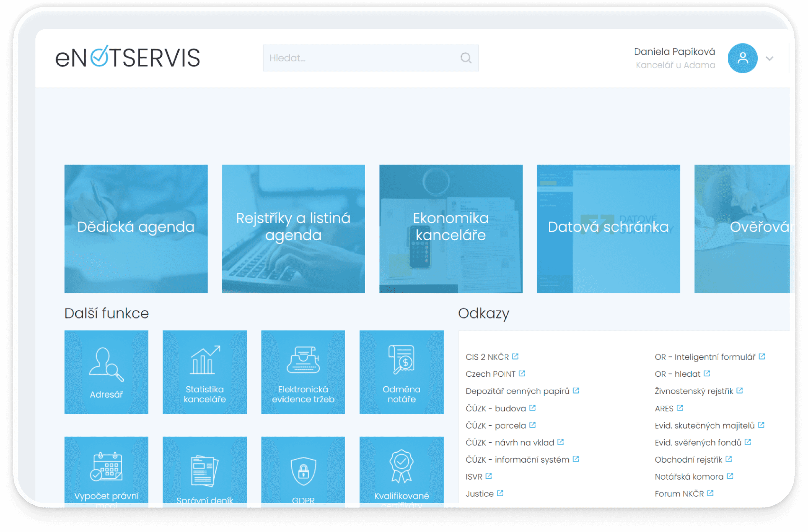
Task: Open Ekonomika kanceláře card
Action: pyautogui.click(x=450, y=229)
